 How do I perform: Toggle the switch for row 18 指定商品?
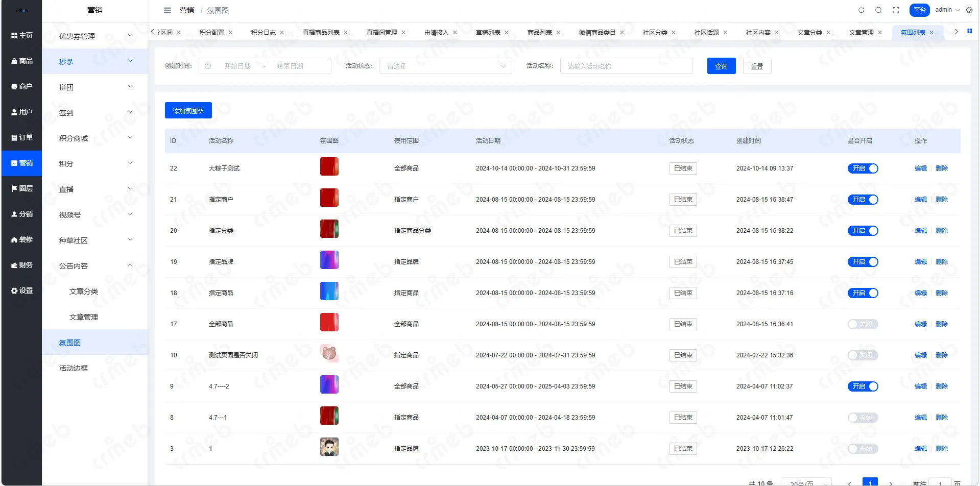coord(863,293)
